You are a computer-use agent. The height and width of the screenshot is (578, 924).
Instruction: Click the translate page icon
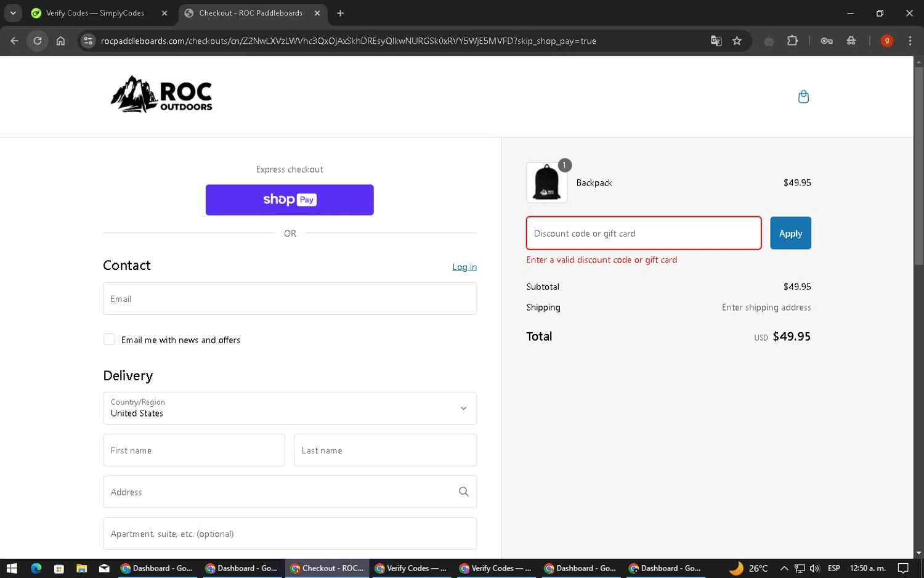(x=716, y=41)
